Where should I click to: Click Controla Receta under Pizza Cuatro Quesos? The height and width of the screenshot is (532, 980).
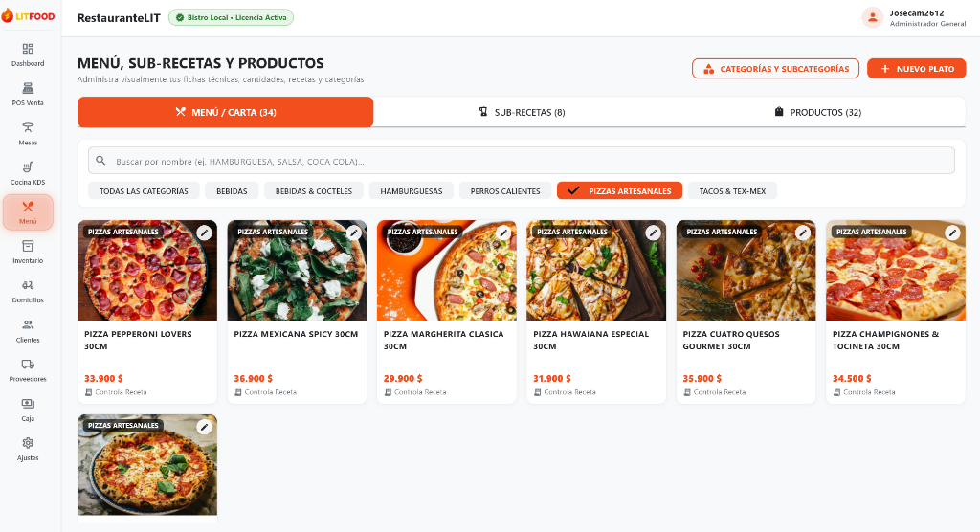pyautogui.click(x=714, y=392)
